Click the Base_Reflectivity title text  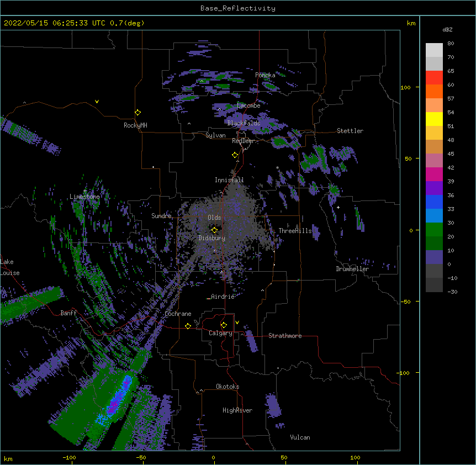[x=238, y=8]
